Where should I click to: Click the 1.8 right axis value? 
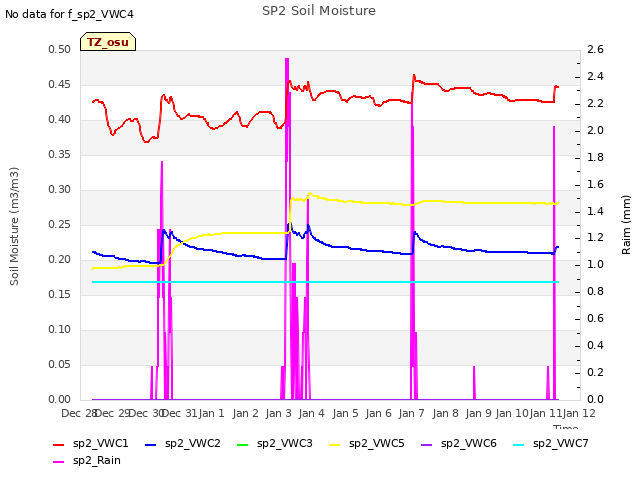point(595,157)
